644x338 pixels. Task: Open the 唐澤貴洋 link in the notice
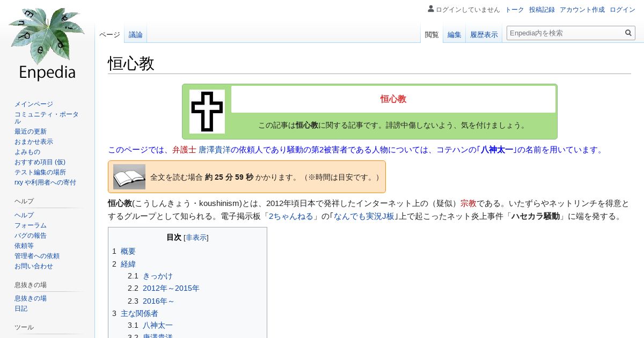215,150
